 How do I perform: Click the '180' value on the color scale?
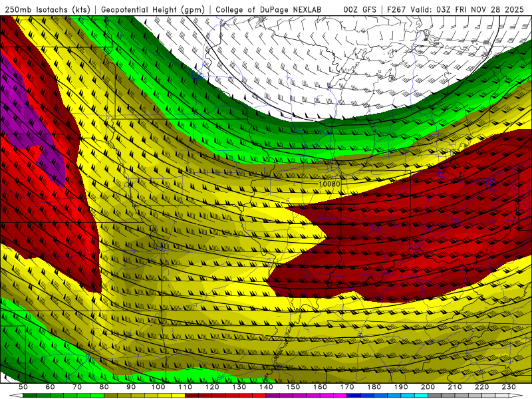pyautogui.click(x=374, y=387)
